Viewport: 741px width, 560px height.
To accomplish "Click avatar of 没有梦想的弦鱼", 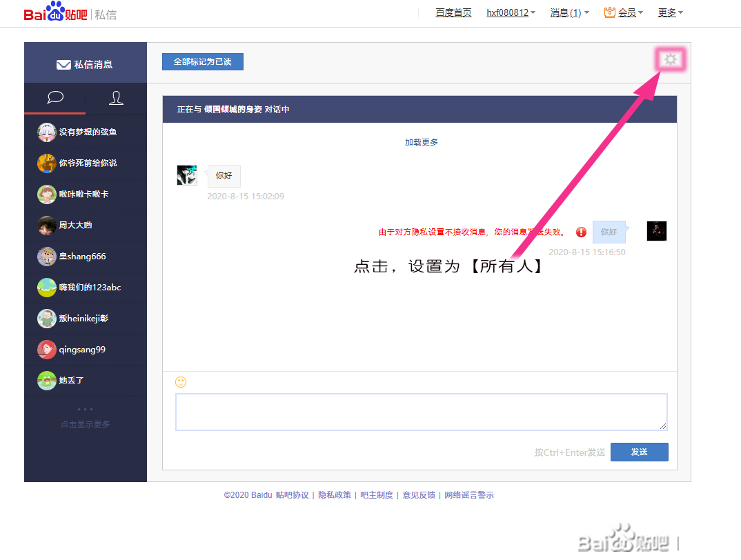I will point(47,132).
